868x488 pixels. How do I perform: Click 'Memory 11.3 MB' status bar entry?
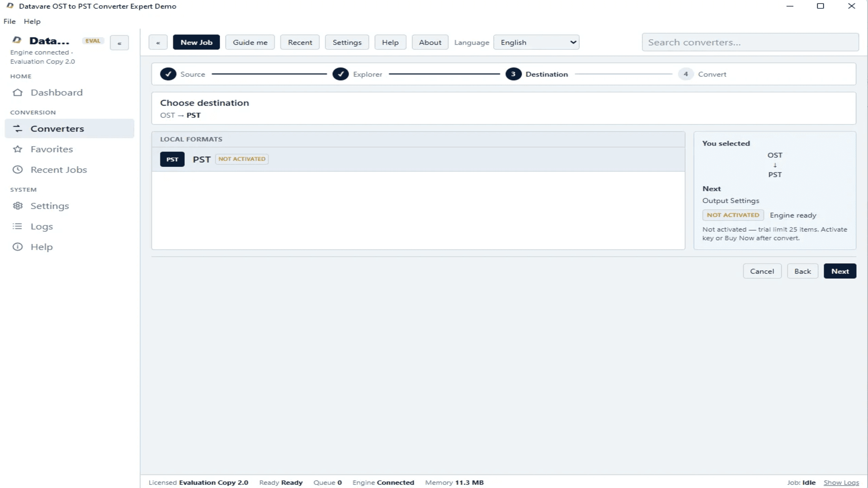point(454,483)
